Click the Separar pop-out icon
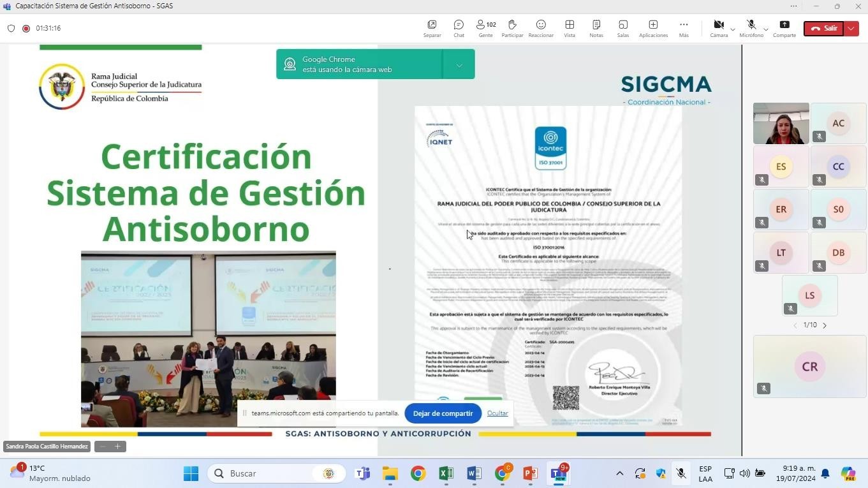The height and width of the screenshot is (488, 868). click(432, 25)
